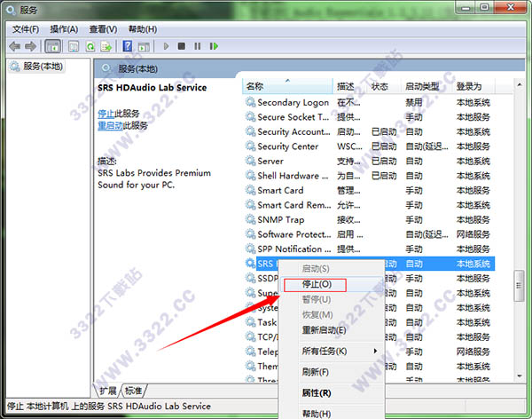
Task: Sort by the 状态 column header
Action: pyautogui.click(x=385, y=86)
